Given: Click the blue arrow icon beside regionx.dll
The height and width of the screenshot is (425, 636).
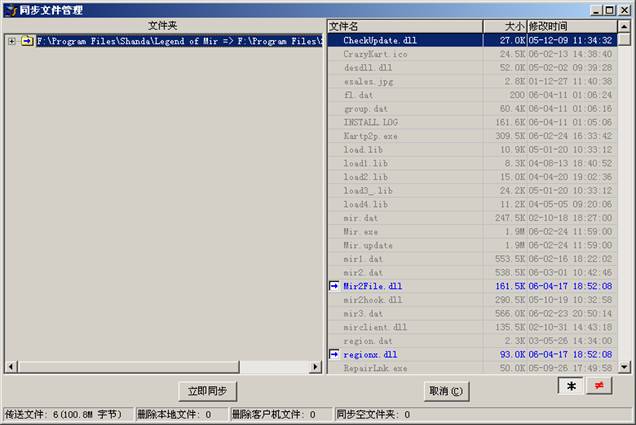Looking at the screenshot, I should (334, 354).
